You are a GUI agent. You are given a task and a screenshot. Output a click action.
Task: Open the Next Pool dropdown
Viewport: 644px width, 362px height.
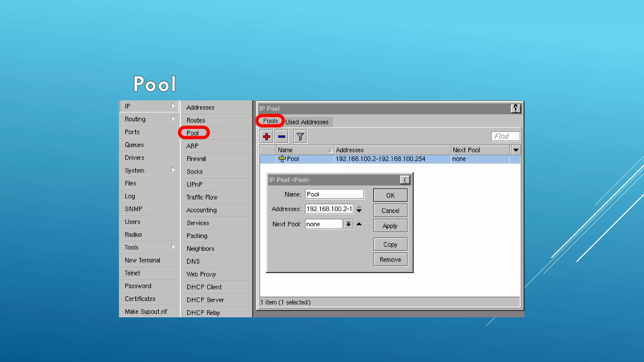[348, 224]
